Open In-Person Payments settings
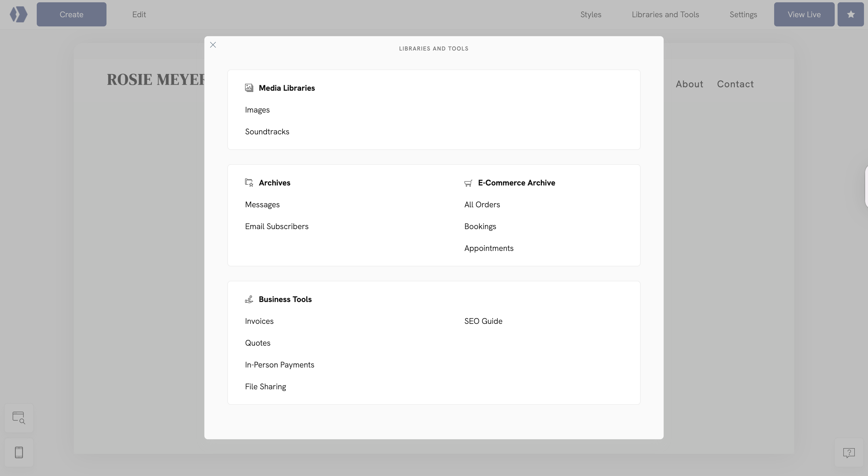Viewport: 868px width, 476px height. pyautogui.click(x=279, y=364)
